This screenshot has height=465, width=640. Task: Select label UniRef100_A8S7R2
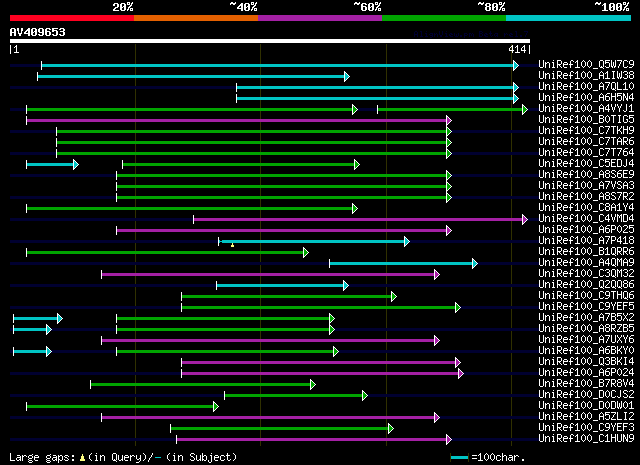tap(586, 196)
